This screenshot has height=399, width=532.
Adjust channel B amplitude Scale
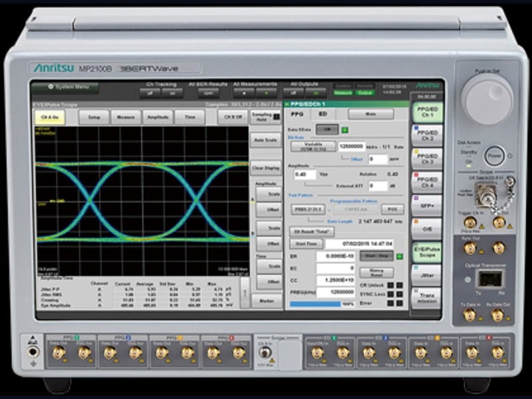[x=269, y=228]
